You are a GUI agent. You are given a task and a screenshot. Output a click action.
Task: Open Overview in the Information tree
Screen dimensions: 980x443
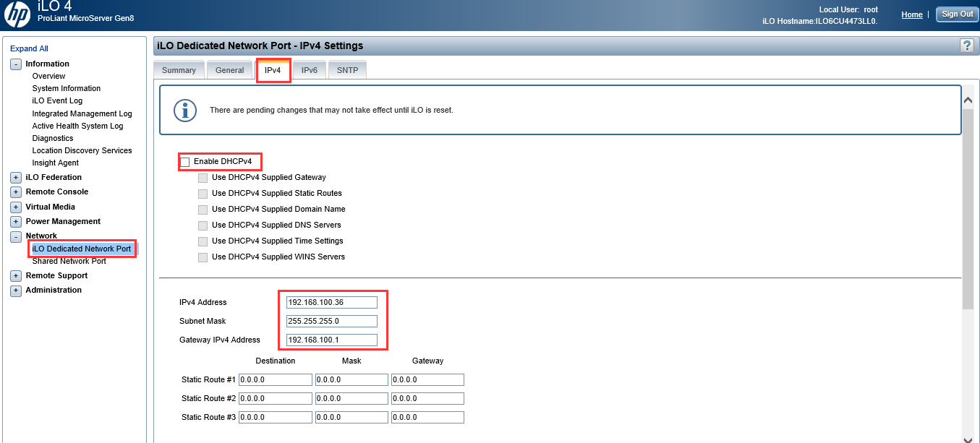48,77
